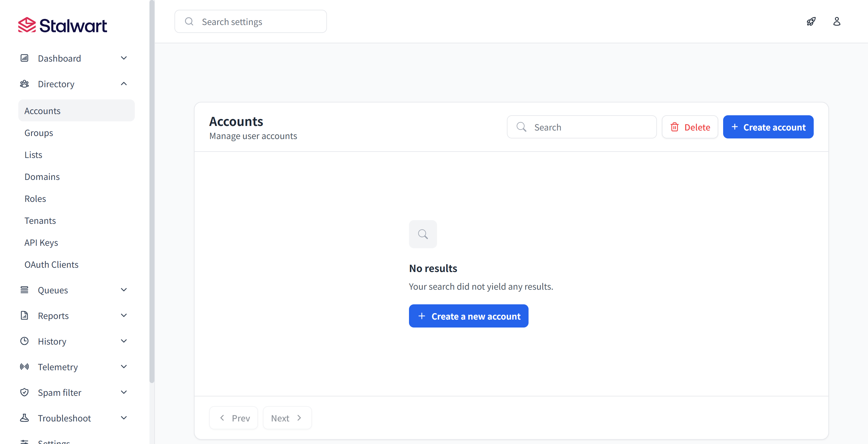This screenshot has width=868, height=444.
Task: Click the Spam filter shield icon
Action: (x=24, y=392)
